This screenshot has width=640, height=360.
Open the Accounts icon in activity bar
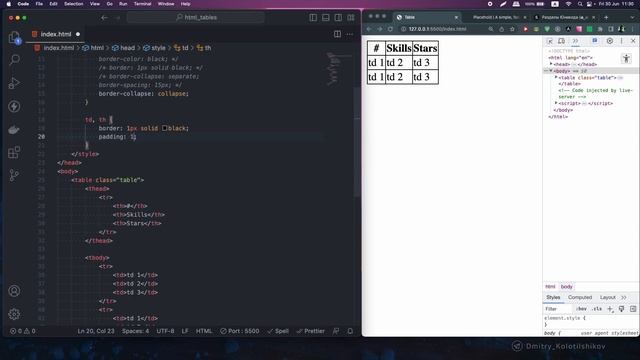pos(14,291)
